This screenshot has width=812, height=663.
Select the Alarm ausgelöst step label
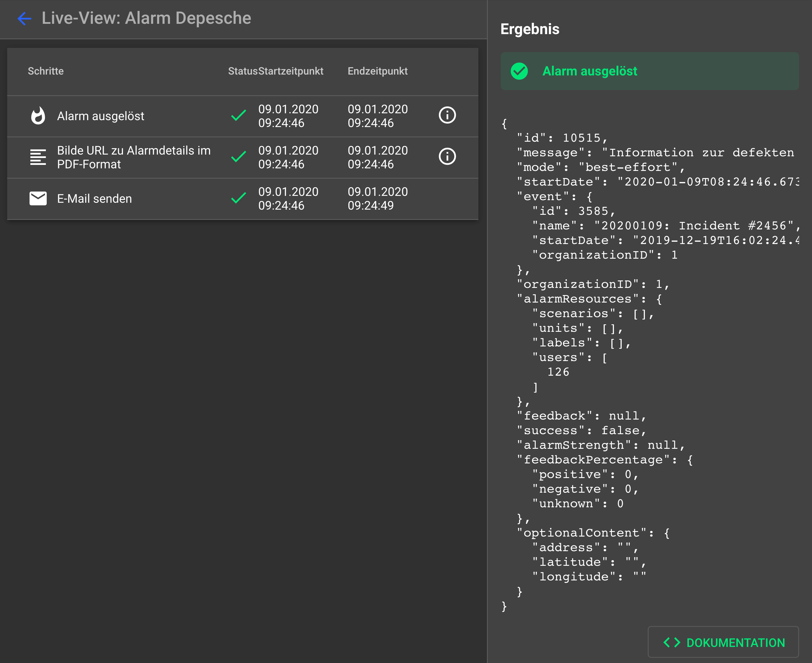[x=100, y=116]
